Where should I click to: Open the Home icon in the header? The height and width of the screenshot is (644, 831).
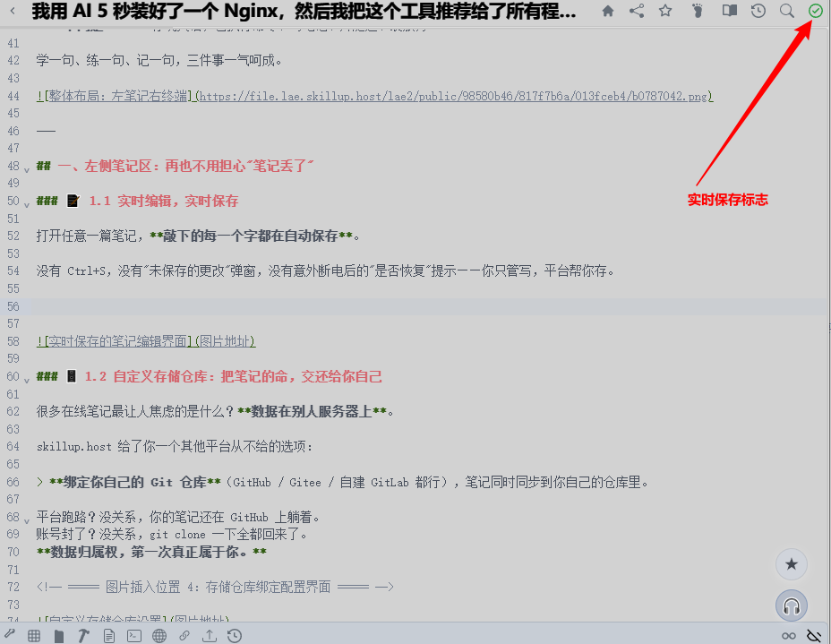(608, 11)
